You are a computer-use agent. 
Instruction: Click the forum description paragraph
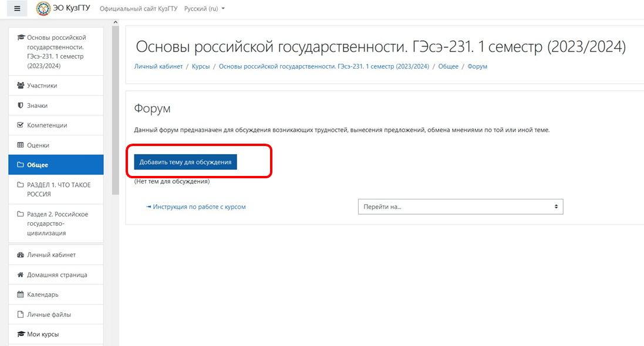(x=342, y=130)
